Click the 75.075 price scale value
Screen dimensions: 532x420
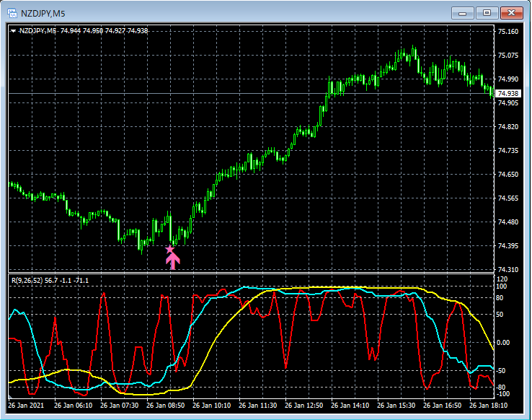tap(508, 56)
